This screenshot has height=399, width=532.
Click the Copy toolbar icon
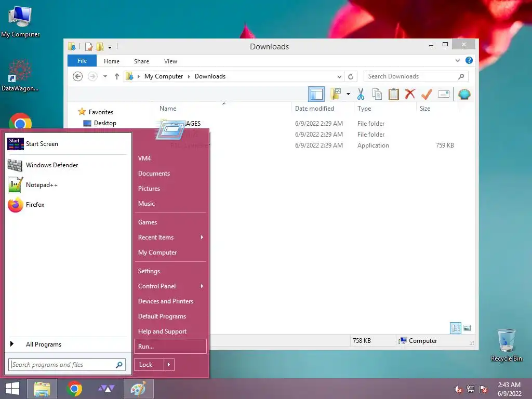[377, 94]
